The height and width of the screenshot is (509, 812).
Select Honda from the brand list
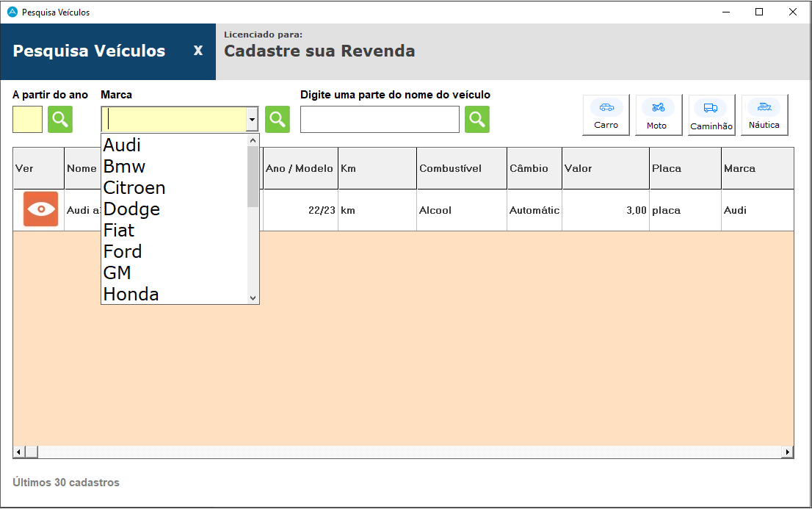pos(174,293)
